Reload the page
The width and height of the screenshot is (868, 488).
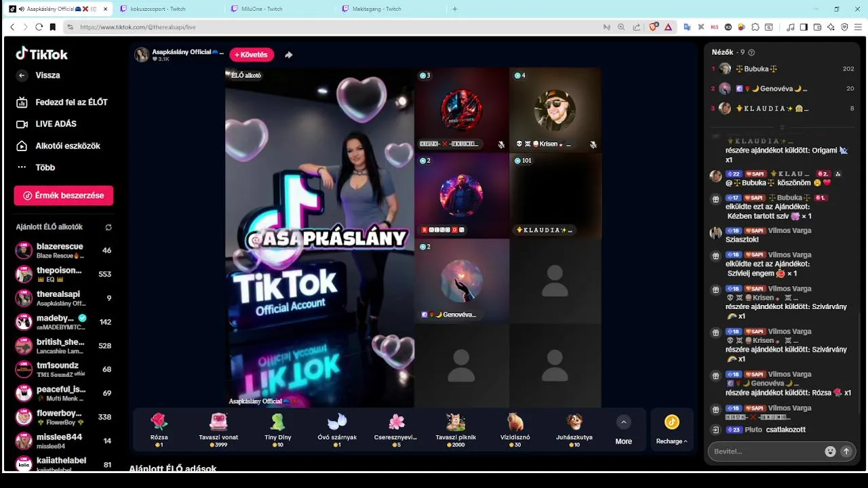pyautogui.click(x=39, y=27)
